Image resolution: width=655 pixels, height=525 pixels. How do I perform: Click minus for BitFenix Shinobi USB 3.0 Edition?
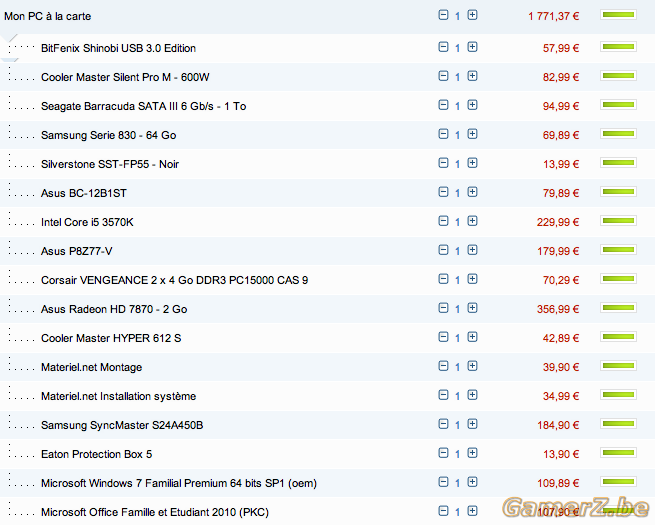tap(443, 47)
